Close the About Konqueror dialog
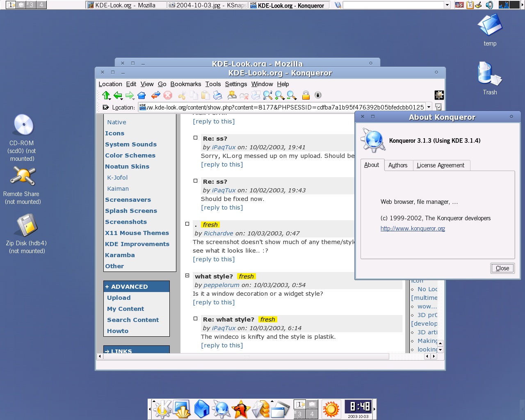 point(502,268)
